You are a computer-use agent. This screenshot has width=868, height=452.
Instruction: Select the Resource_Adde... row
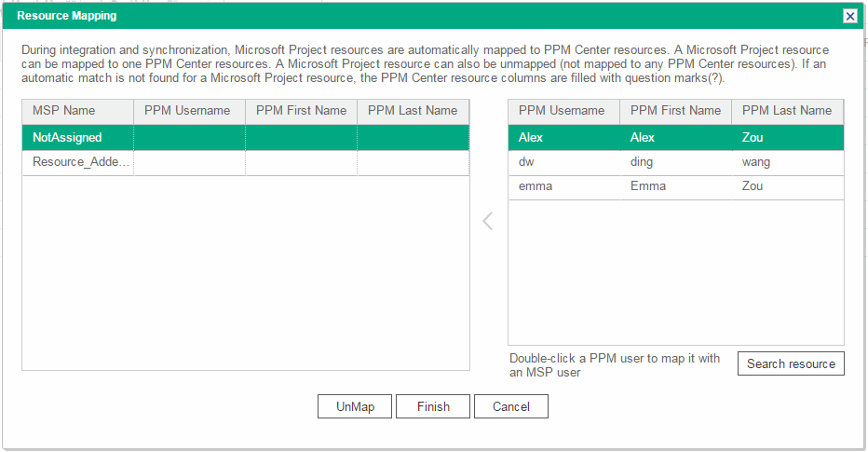pyautogui.click(x=76, y=161)
